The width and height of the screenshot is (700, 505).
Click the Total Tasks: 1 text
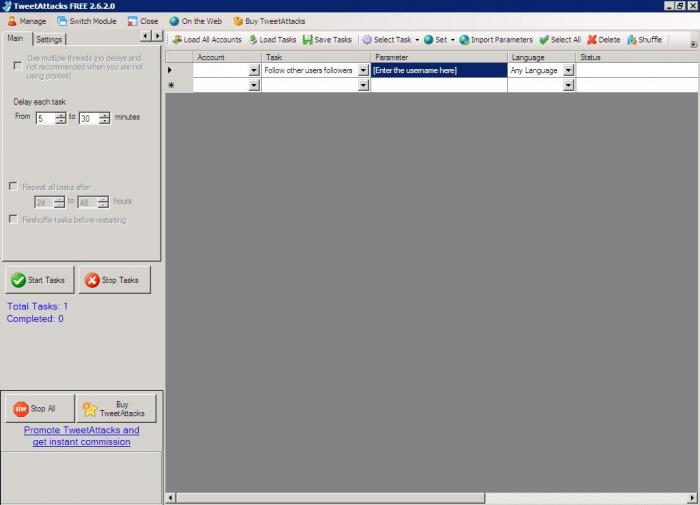pos(38,306)
